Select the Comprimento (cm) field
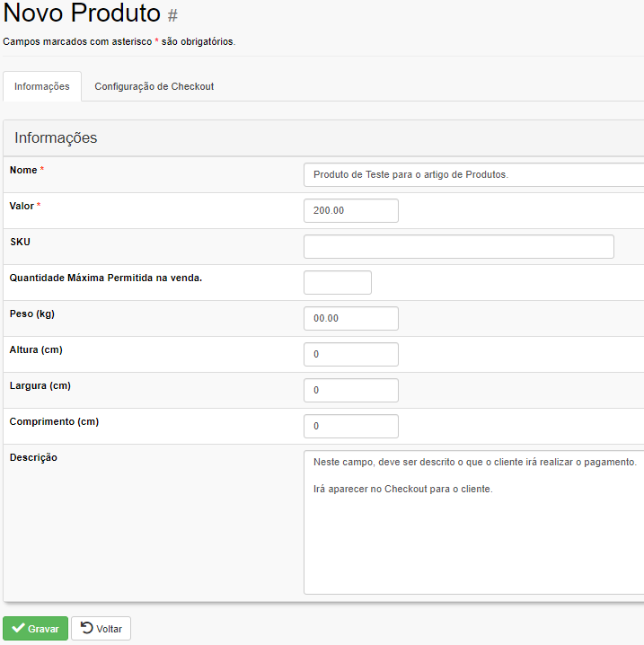Screen dimensions: 644x645 (x=351, y=426)
